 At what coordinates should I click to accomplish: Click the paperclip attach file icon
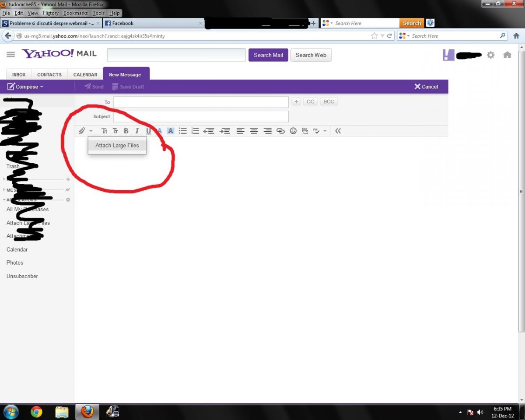pyautogui.click(x=81, y=131)
